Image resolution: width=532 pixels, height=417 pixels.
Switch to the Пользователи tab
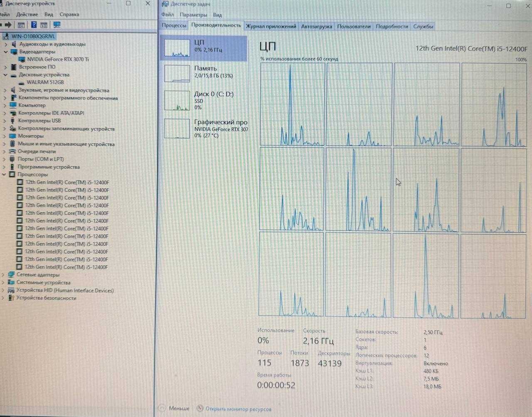[x=354, y=26]
